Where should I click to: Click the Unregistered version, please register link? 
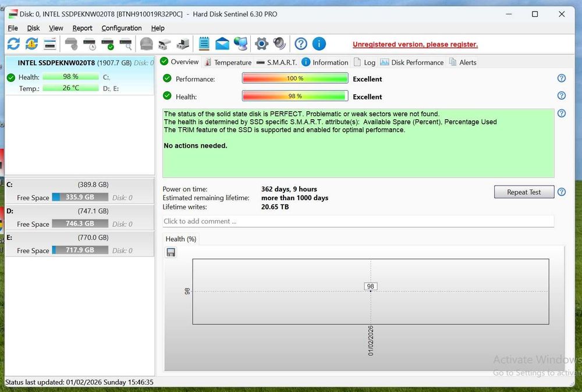point(416,45)
